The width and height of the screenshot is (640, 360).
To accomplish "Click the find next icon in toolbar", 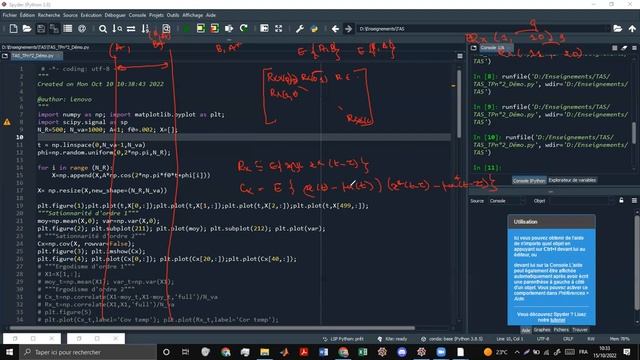I will click(x=117, y=29).
